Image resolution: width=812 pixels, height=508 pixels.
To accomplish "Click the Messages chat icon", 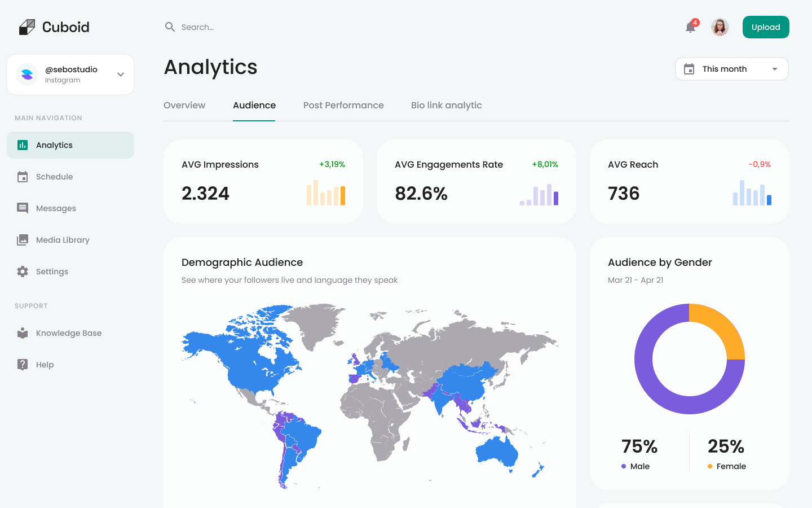I will [23, 208].
